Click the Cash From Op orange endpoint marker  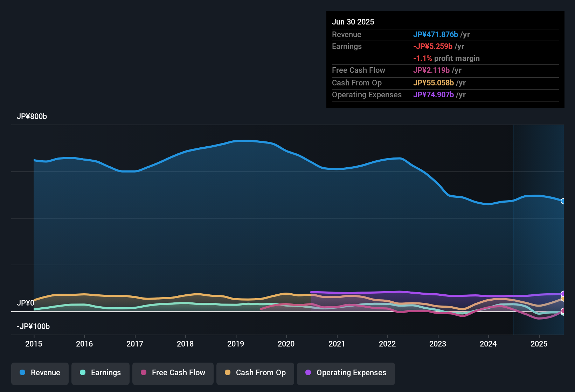pyautogui.click(x=563, y=299)
